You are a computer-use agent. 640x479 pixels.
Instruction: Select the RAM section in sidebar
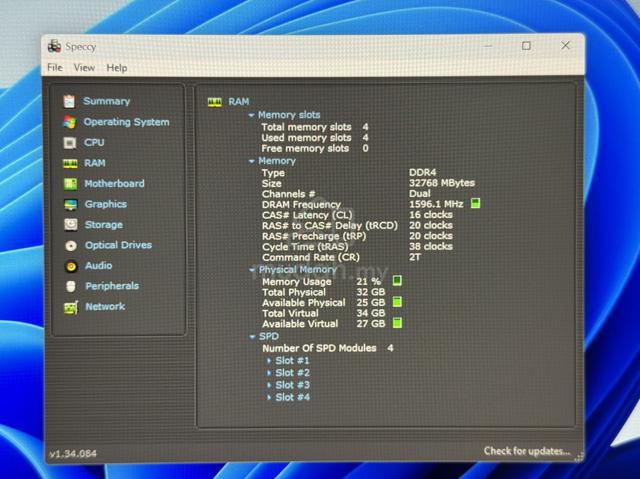95,163
